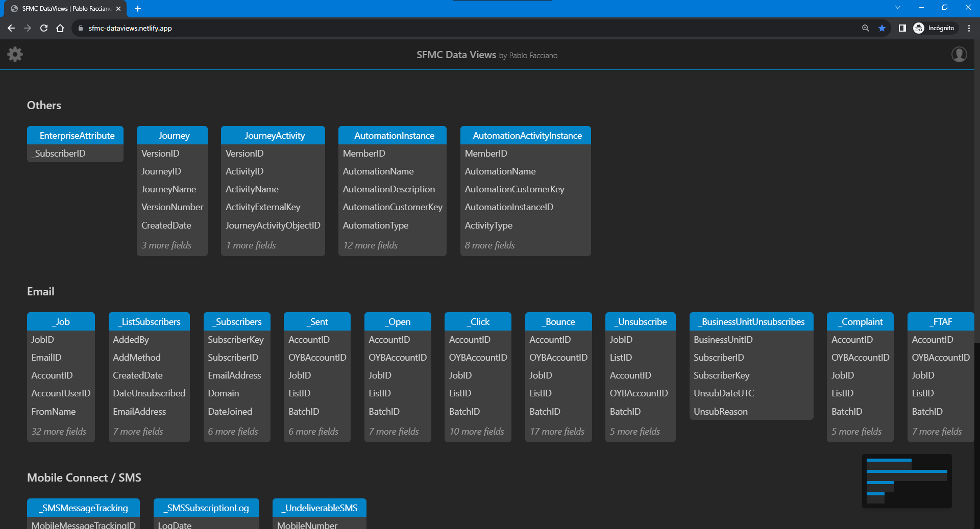The height and width of the screenshot is (529, 980).
Task: Select the UnsubDateUTC field
Action: [x=751, y=393]
